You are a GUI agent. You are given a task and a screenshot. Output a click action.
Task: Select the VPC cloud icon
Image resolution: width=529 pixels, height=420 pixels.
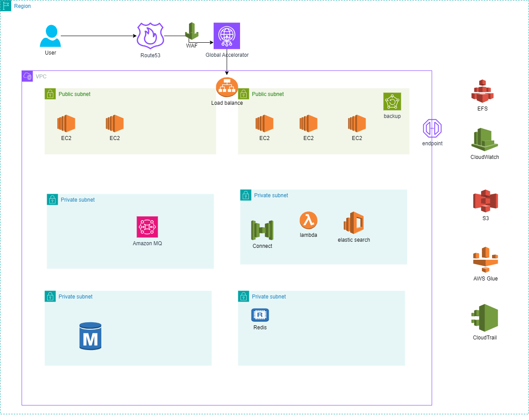click(27, 76)
